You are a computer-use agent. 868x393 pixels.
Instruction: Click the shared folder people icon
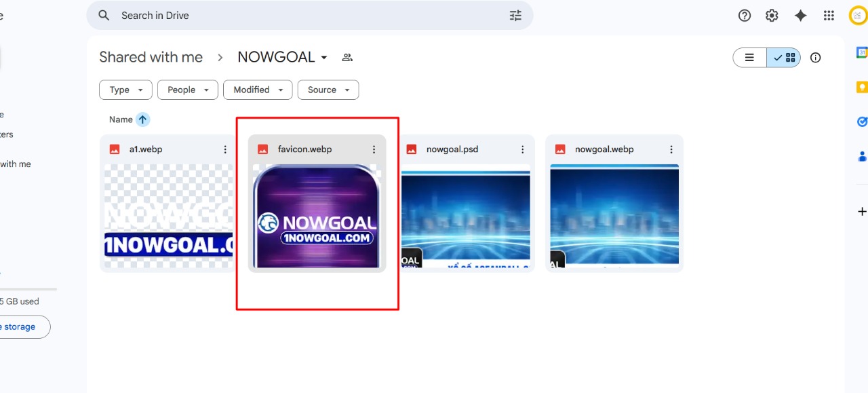[x=347, y=58]
